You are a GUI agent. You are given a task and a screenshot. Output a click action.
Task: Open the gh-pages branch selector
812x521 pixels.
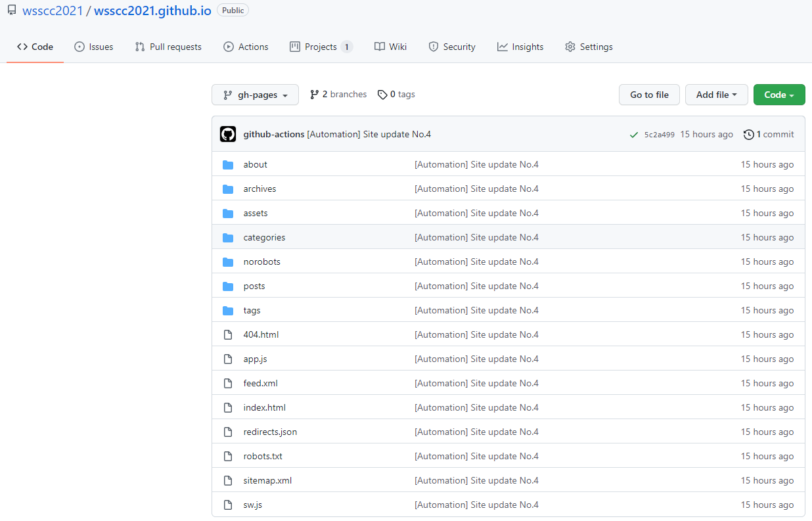255,95
